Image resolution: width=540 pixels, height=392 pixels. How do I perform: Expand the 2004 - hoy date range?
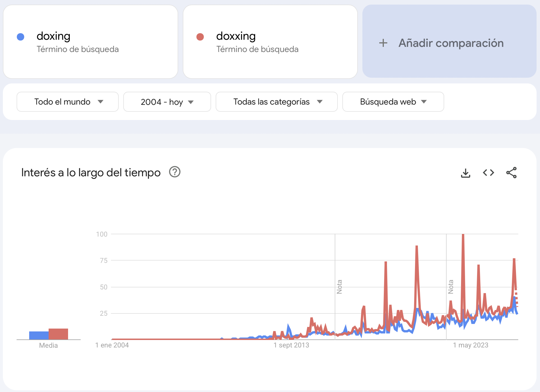[x=167, y=102]
